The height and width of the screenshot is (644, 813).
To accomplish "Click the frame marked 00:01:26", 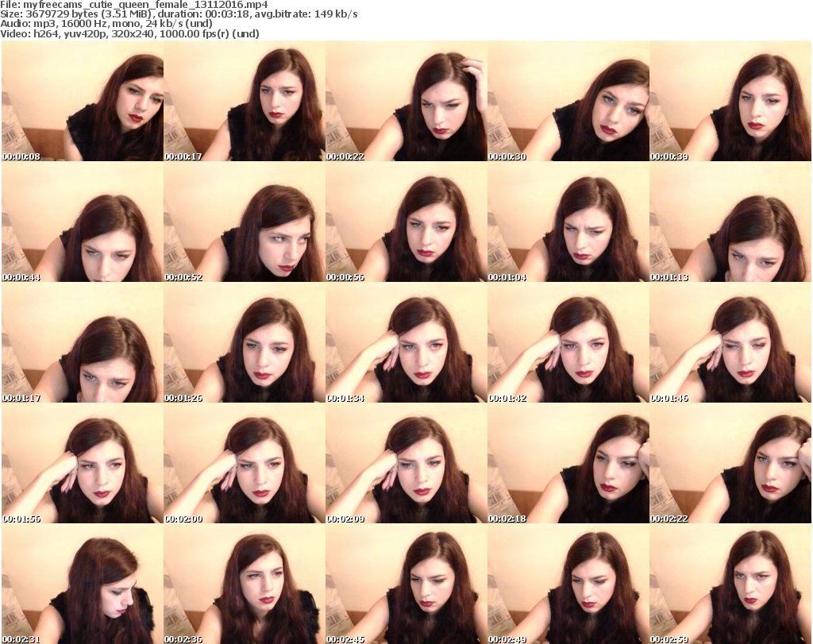I will point(245,343).
